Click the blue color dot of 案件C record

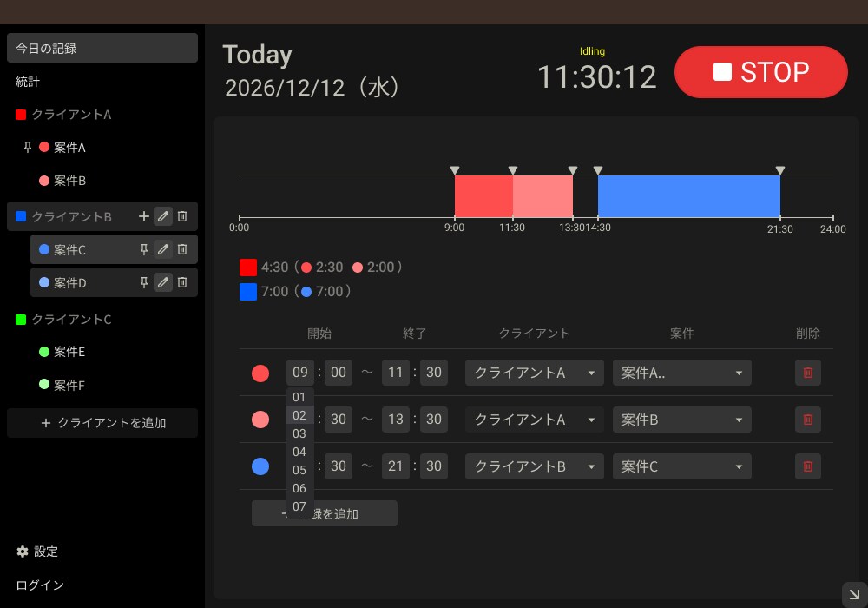click(260, 466)
